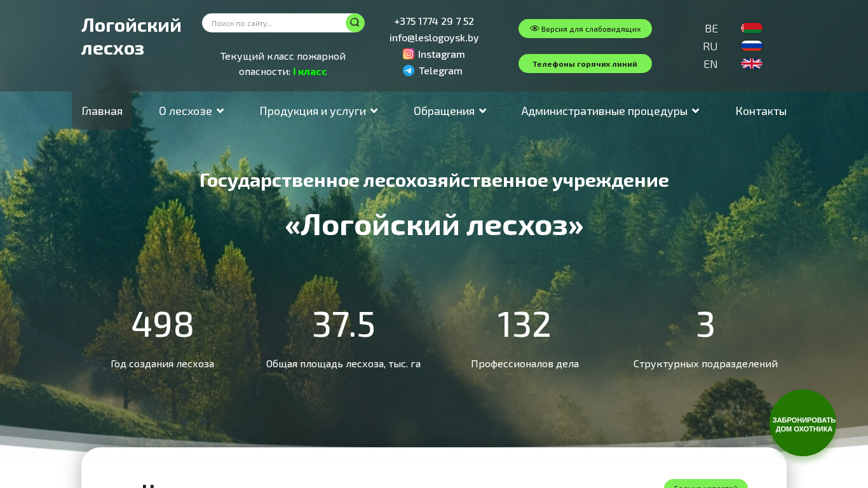Click the «Общая площадь лесхоза, тыс. га» label
The image size is (868, 488).
pyautogui.click(x=343, y=364)
